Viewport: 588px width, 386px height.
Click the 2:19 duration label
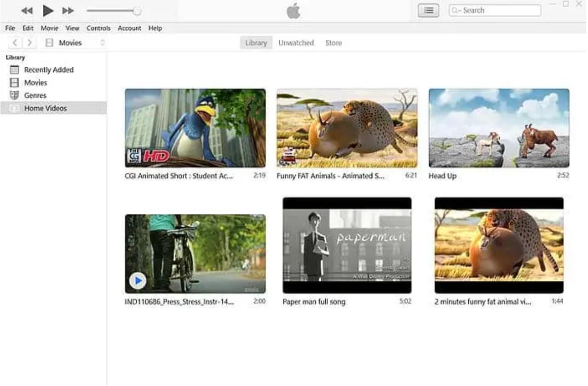[259, 176]
